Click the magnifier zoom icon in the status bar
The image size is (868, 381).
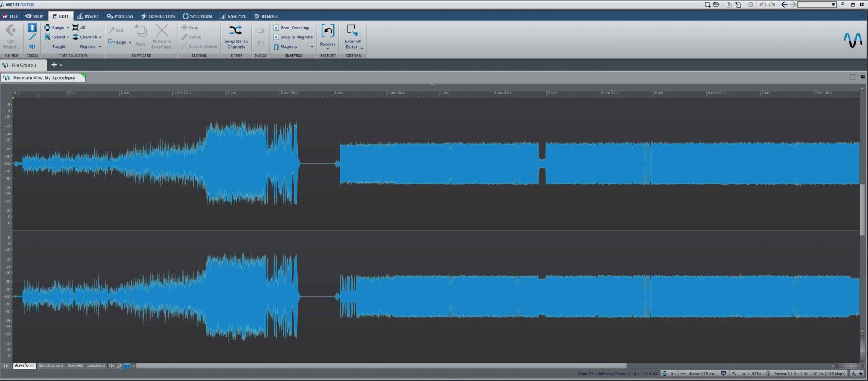735,374
